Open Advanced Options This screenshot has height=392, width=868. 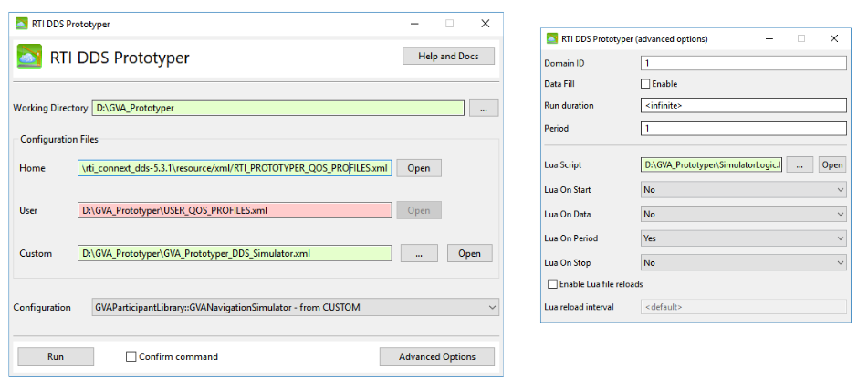pos(437,356)
